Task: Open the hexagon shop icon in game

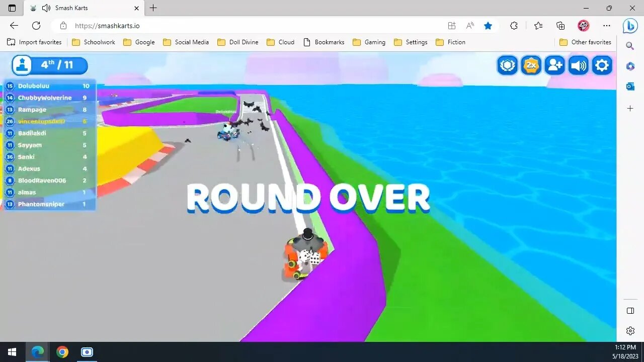Action: point(508,65)
